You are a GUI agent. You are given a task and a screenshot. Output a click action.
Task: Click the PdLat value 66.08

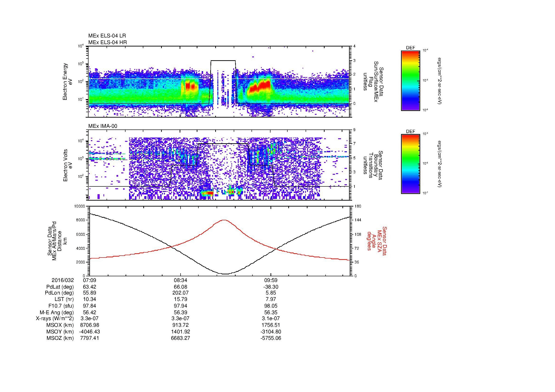180,287
